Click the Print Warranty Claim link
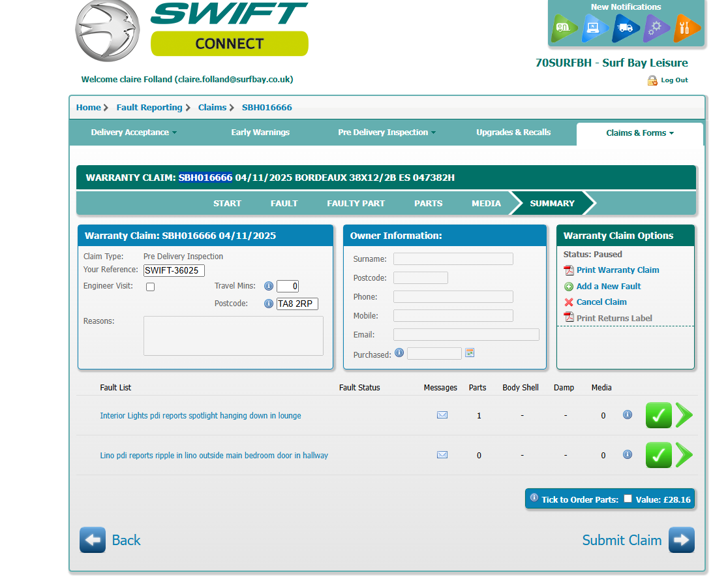The width and height of the screenshot is (728, 581). click(x=618, y=270)
